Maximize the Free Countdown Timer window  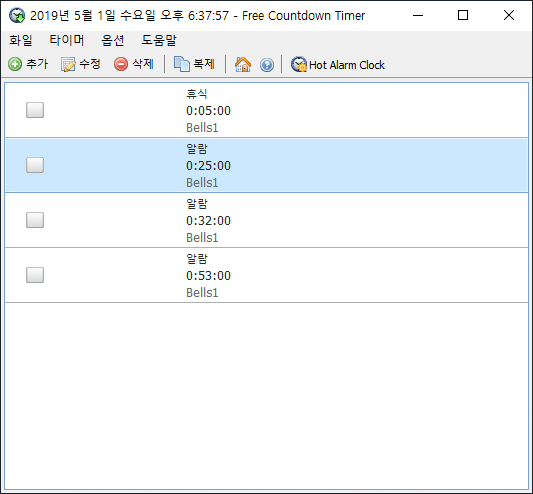point(463,15)
